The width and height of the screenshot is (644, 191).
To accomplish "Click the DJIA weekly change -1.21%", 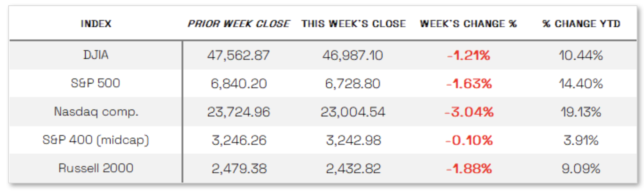I will click(468, 55).
